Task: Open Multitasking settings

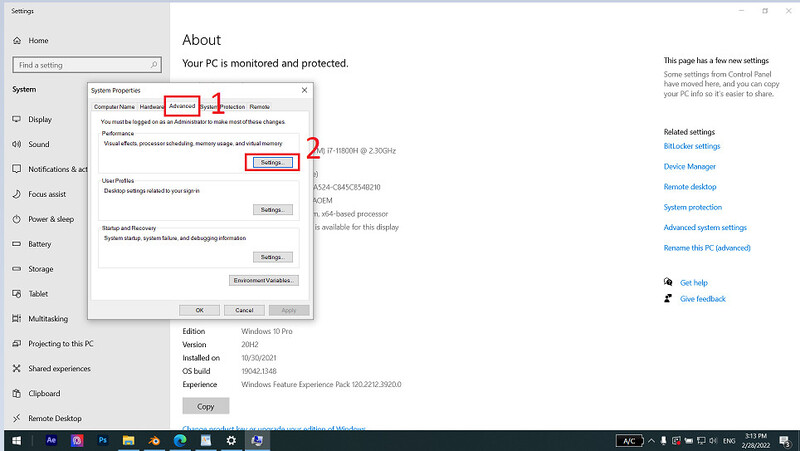Action: pos(40,319)
